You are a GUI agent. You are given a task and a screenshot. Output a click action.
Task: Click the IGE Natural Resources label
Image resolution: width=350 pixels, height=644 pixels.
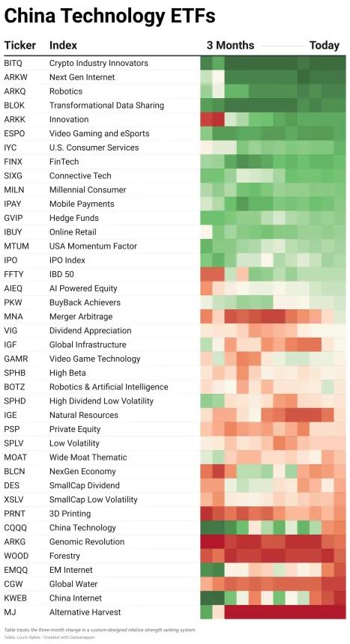(x=83, y=415)
